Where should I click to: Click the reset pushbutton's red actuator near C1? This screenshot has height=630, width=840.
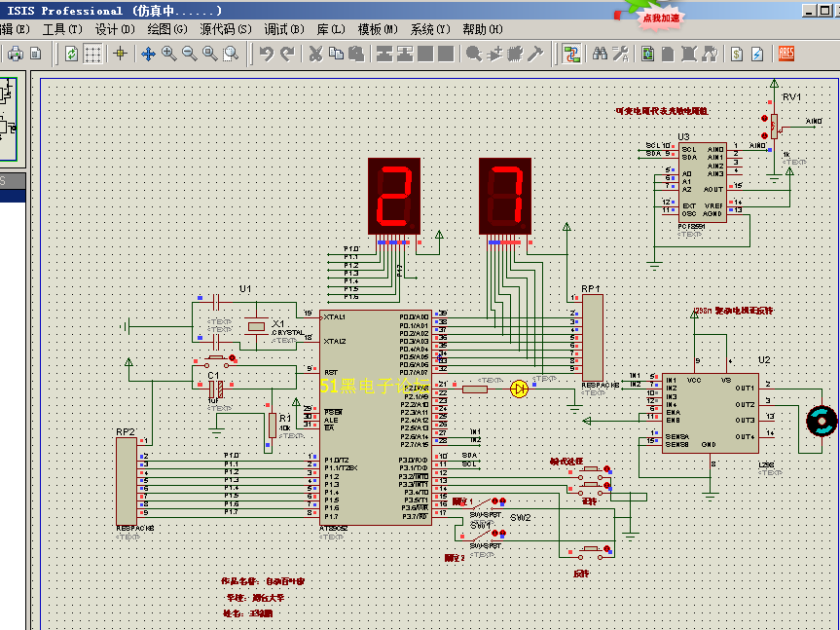pos(232,357)
